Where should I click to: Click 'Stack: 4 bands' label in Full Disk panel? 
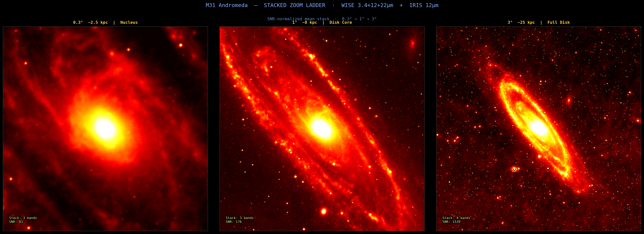[x=456, y=218]
